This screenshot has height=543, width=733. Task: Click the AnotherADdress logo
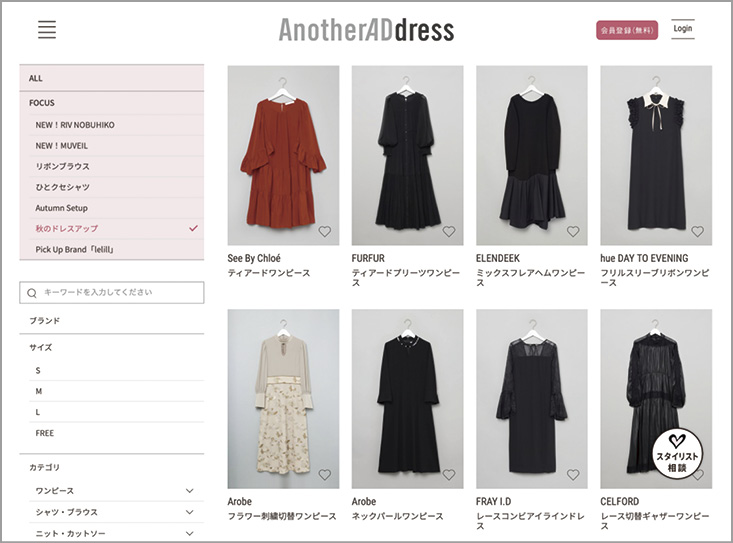(366, 30)
